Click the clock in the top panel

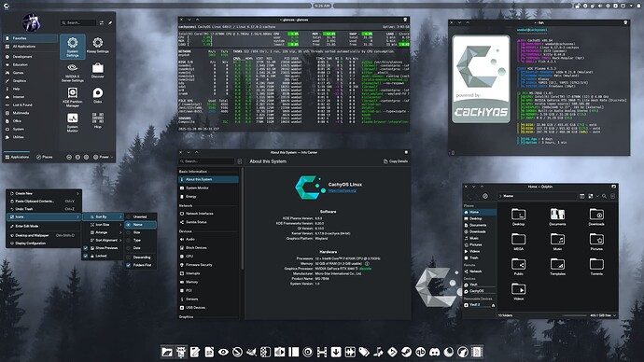[x=322, y=6]
